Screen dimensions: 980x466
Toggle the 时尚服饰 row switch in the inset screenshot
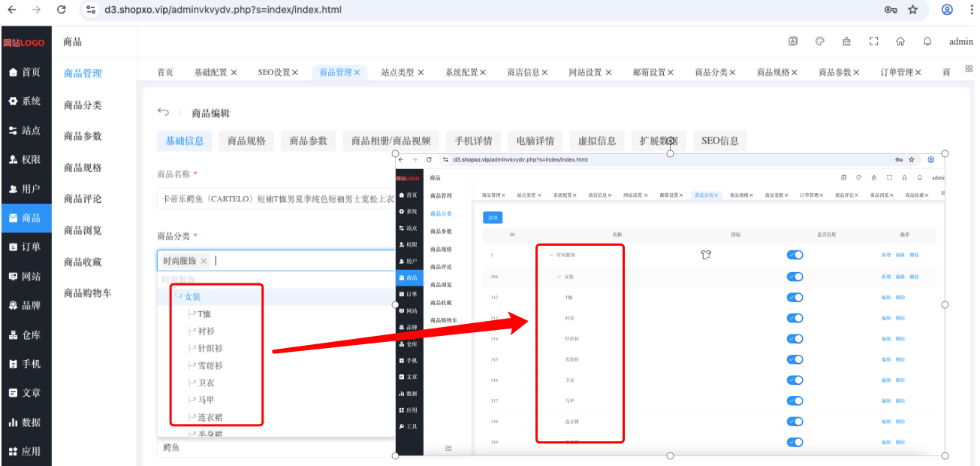pos(795,255)
